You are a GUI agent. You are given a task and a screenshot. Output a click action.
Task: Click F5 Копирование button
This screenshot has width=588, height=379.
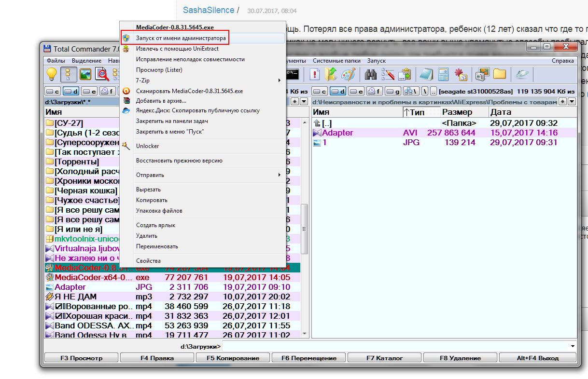coord(233,358)
